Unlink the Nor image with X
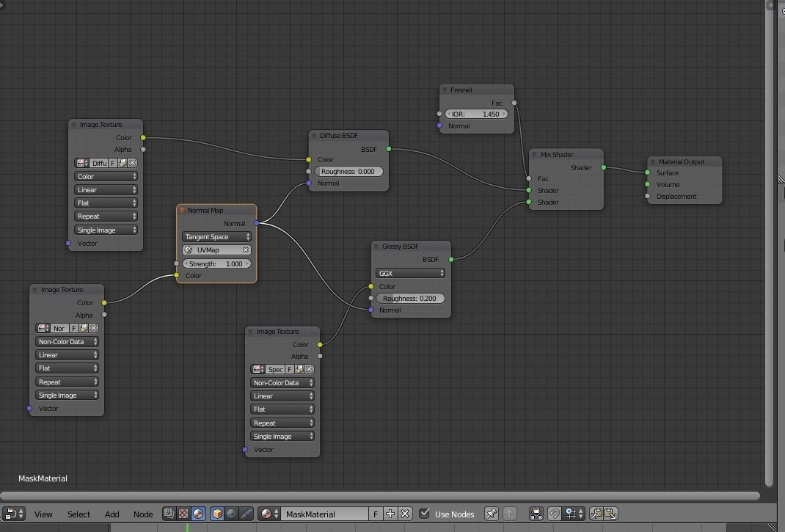Viewport: 785px width, 532px height. (x=94, y=328)
